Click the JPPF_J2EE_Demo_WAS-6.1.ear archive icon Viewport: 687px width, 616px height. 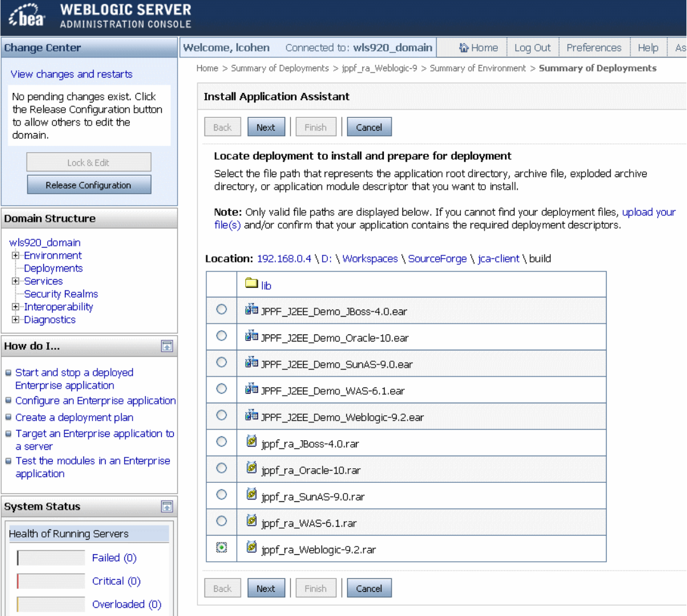[251, 389]
